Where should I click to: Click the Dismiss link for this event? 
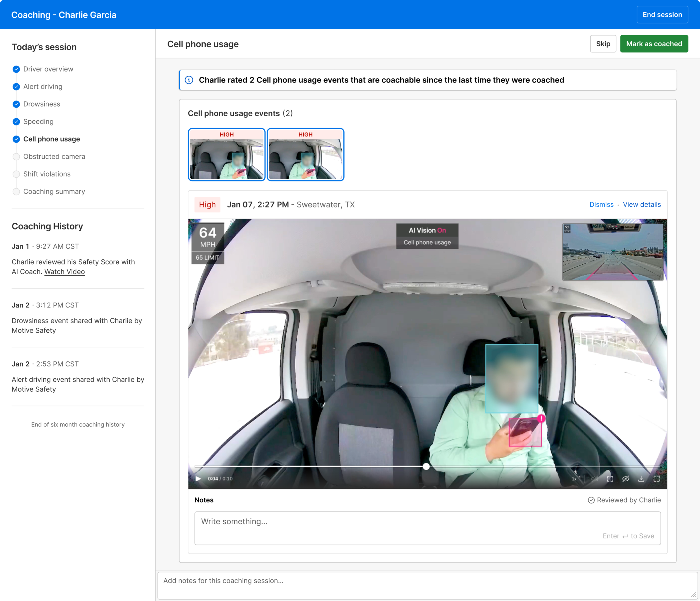pyautogui.click(x=601, y=205)
